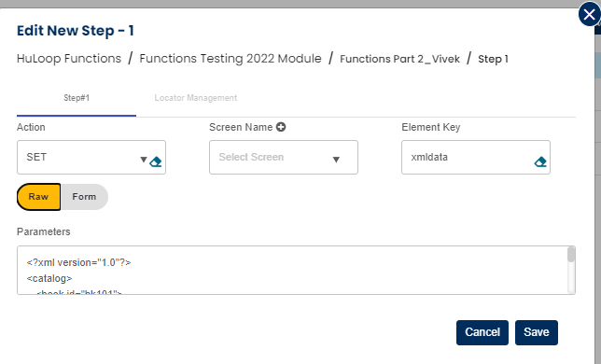
Task: Open Functions Testing 2022 Module breadcrumb
Action: (x=231, y=59)
